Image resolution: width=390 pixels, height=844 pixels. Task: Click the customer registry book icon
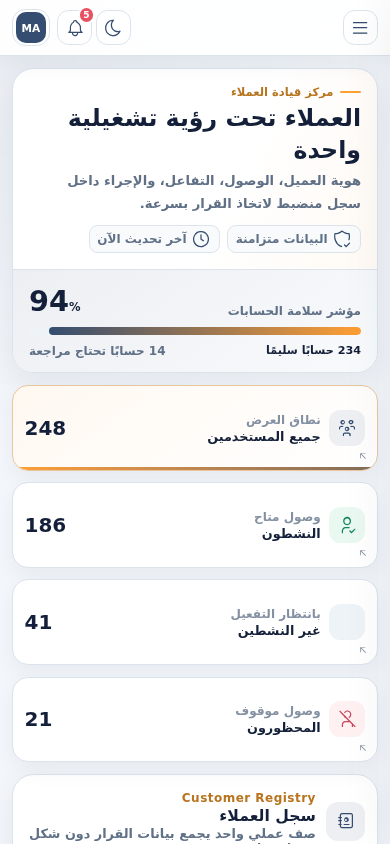pos(345,821)
